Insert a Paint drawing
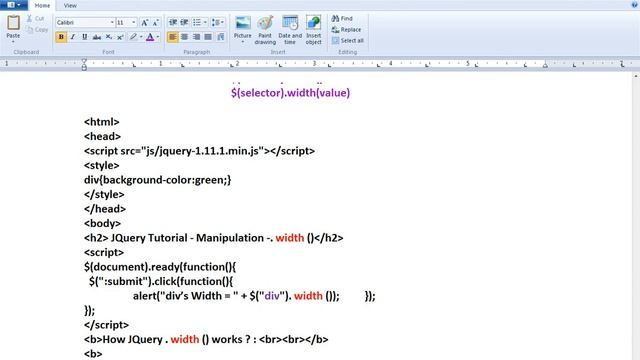Viewport: 640px width, 360px height. tap(265, 30)
